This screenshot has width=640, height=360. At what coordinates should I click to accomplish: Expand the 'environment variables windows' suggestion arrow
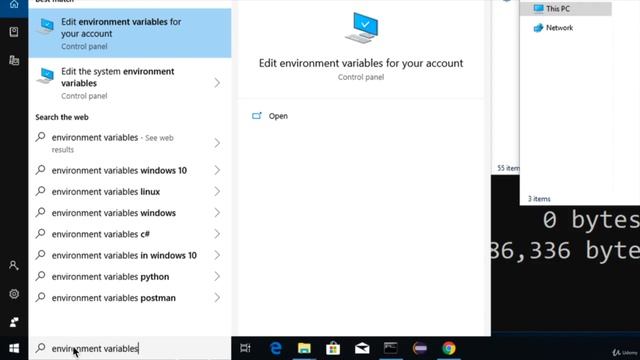[217, 213]
